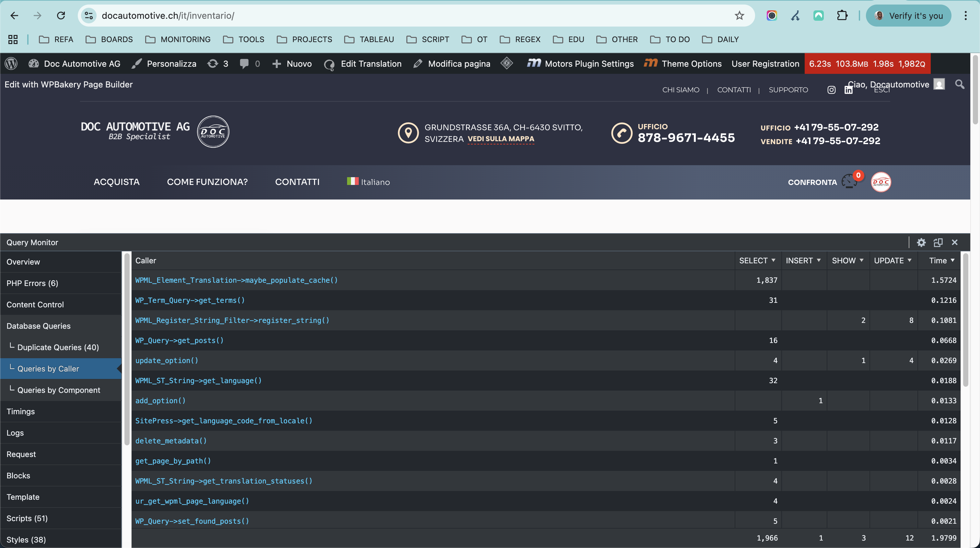
Task: Open the browser apps grid icon
Action: (x=13, y=39)
